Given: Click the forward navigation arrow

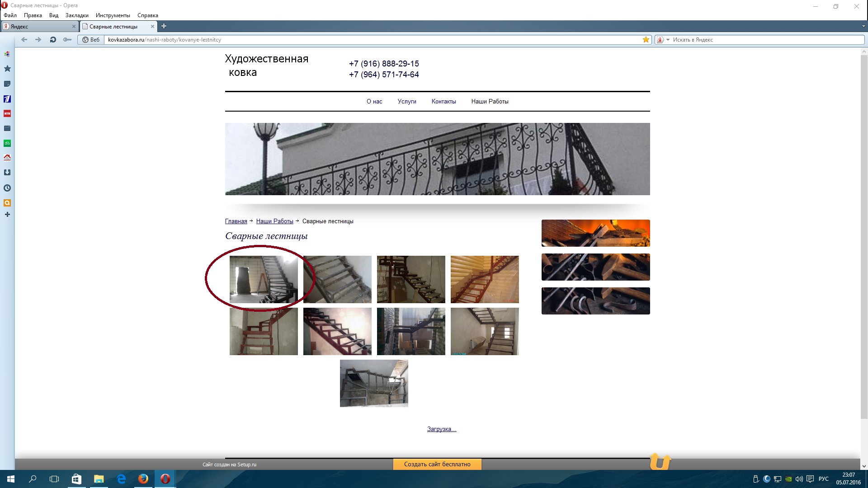Looking at the screenshot, I should (38, 40).
